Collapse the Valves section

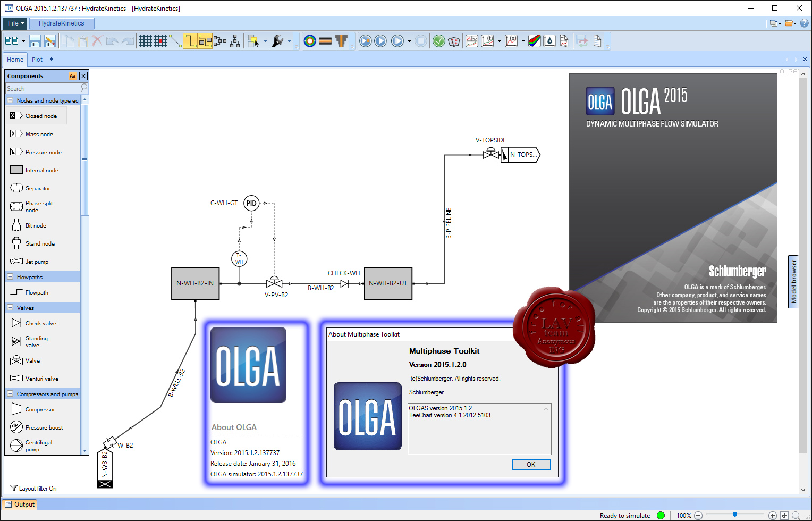click(10, 307)
